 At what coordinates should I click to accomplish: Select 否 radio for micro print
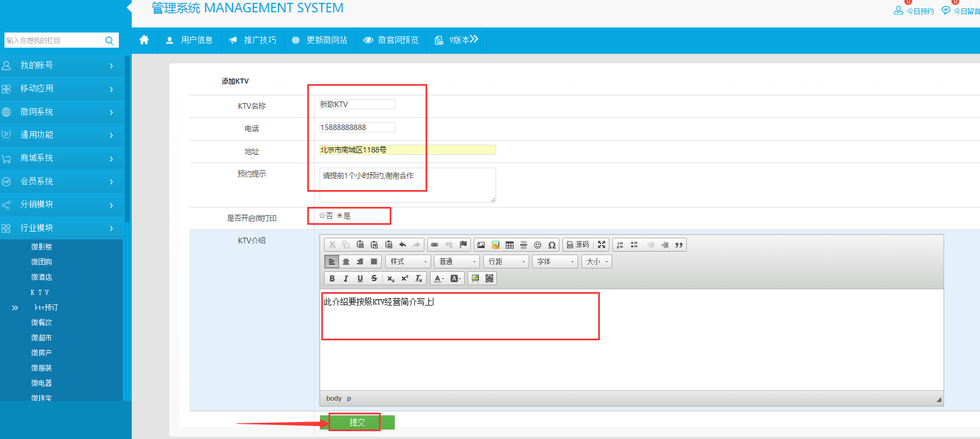(x=322, y=216)
